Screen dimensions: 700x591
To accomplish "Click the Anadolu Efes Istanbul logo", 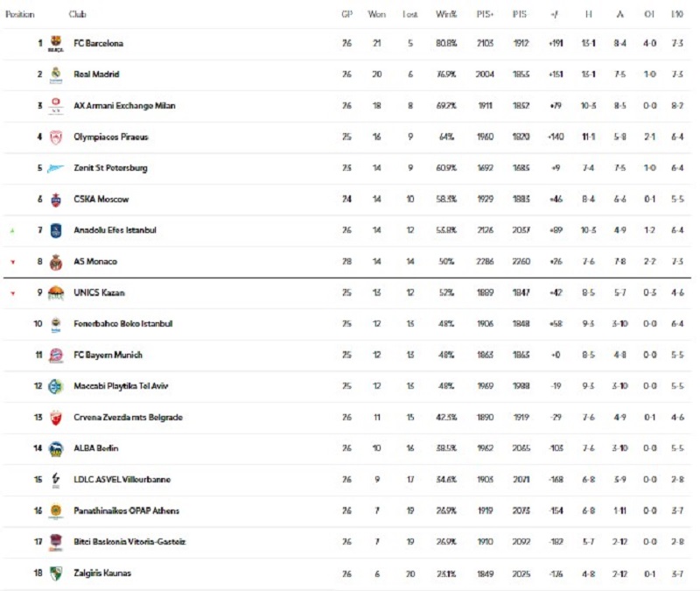I will [56, 230].
